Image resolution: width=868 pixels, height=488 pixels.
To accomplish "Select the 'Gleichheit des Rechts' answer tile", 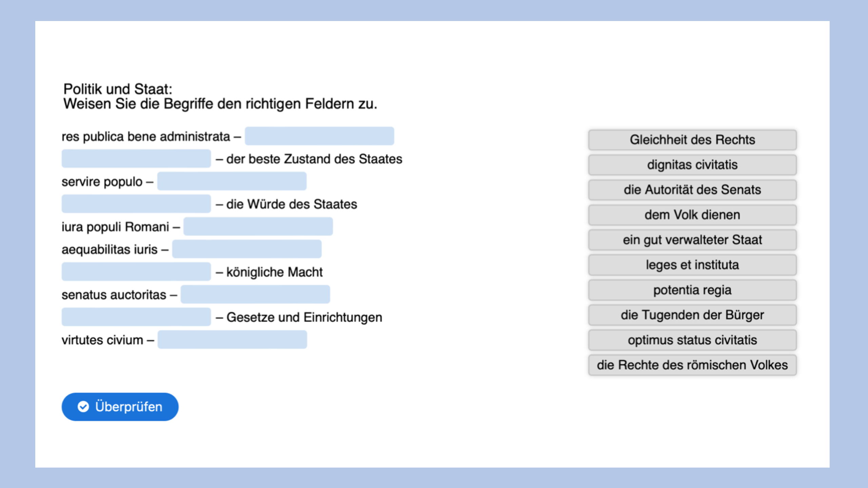I will (692, 140).
